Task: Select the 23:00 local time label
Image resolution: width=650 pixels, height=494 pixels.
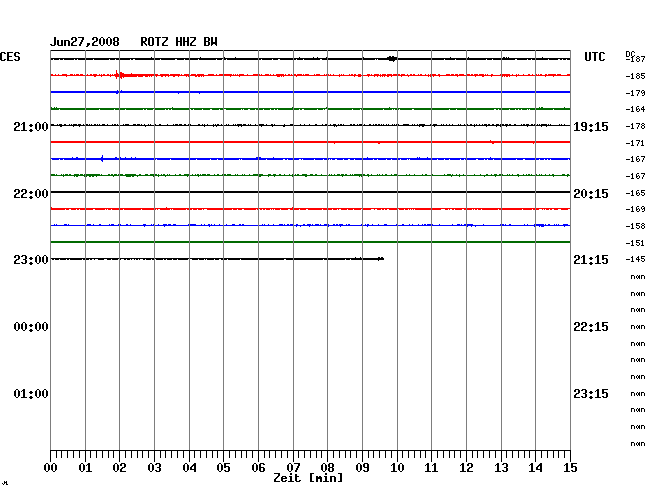Action: point(31,260)
